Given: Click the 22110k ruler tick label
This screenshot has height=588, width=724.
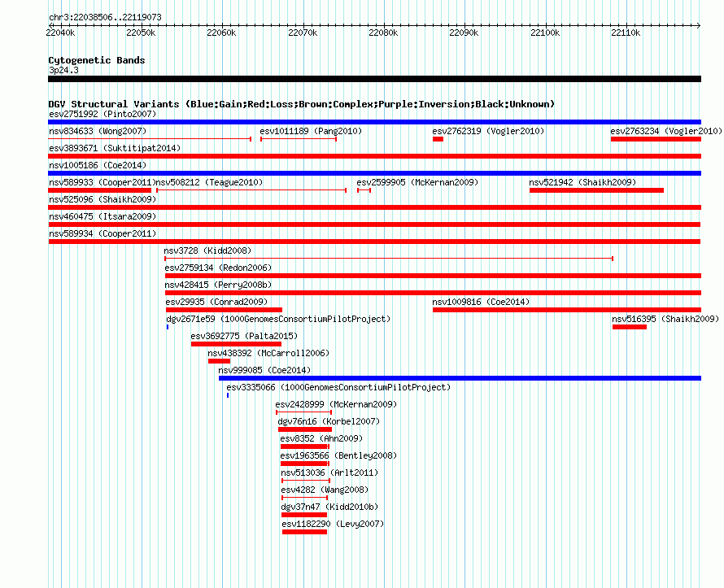Looking at the screenshot, I should [x=626, y=33].
